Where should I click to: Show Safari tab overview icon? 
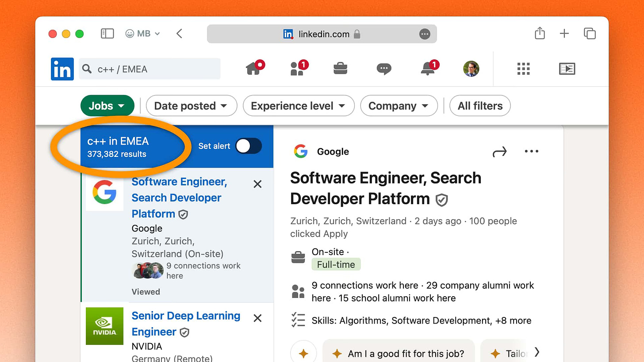click(590, 33)
